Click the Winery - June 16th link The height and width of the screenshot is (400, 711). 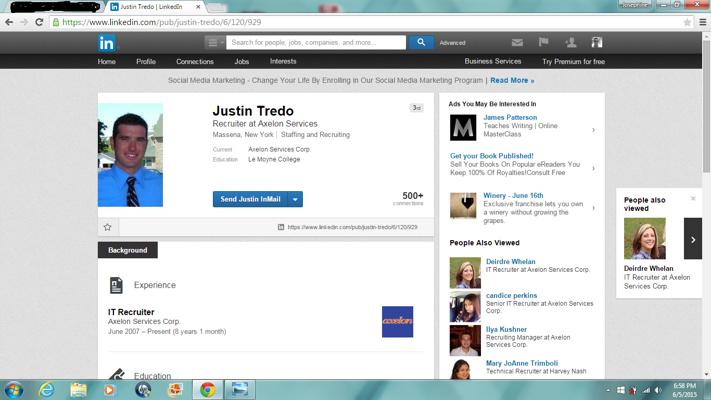tap(513, 195)
